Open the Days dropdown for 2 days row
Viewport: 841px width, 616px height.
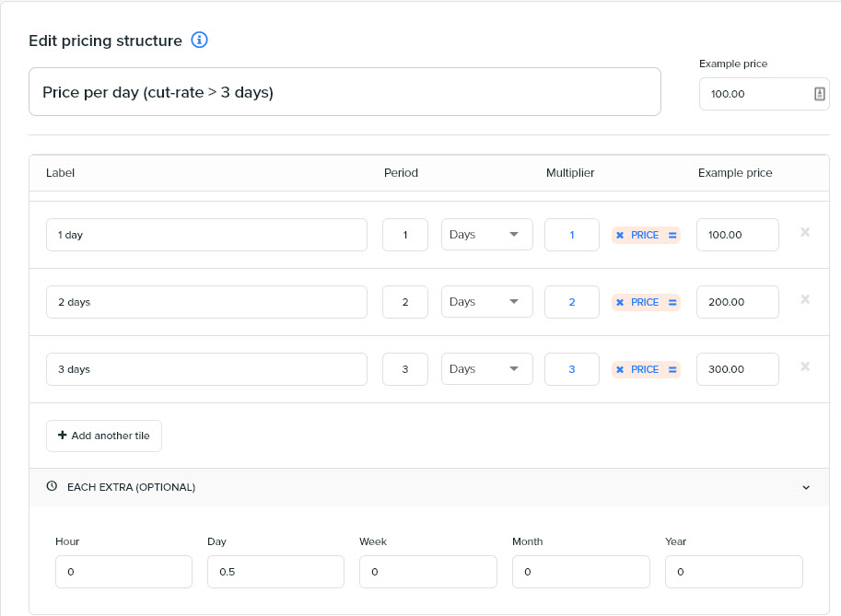(487, 302)
